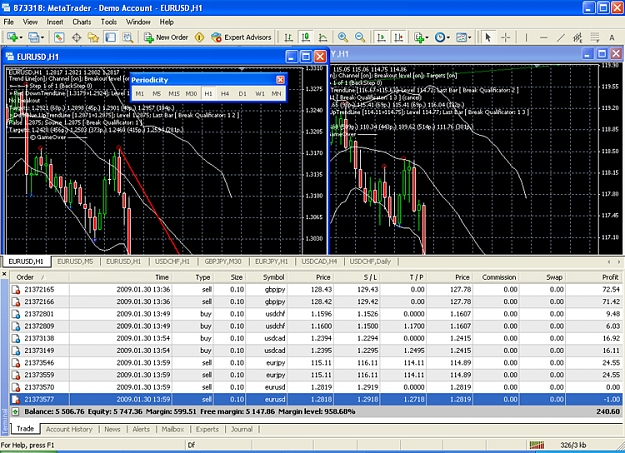Select order 21372801 usdchf row
This screenshot has height=453, width=625.
tap(317, 314)
